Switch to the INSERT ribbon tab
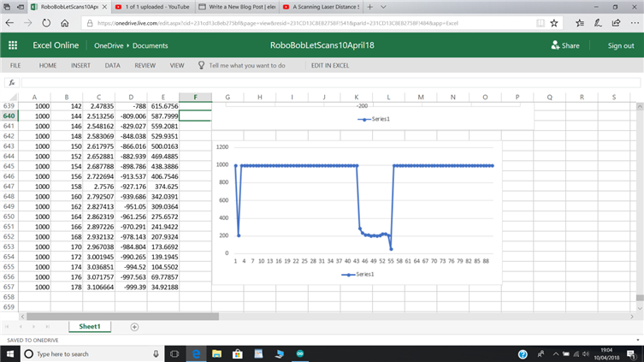The width and height of the screenshot is (644, 362). (x=80, y=65)
